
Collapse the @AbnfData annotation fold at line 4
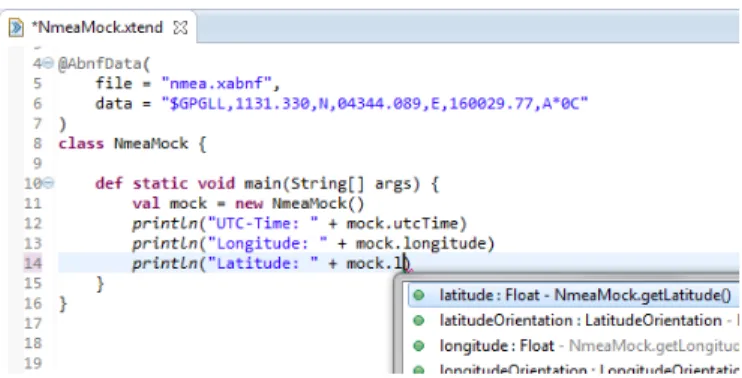click(x=49, y=63)
